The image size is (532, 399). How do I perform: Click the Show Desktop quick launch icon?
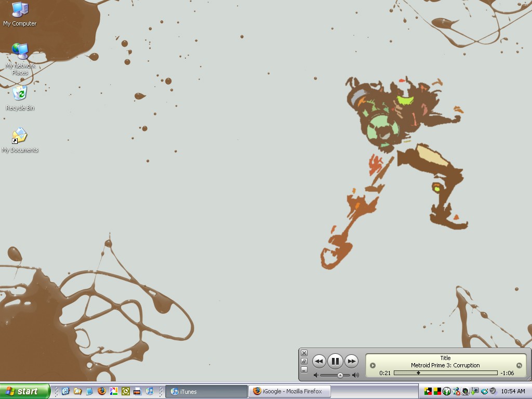click(65, 391)
